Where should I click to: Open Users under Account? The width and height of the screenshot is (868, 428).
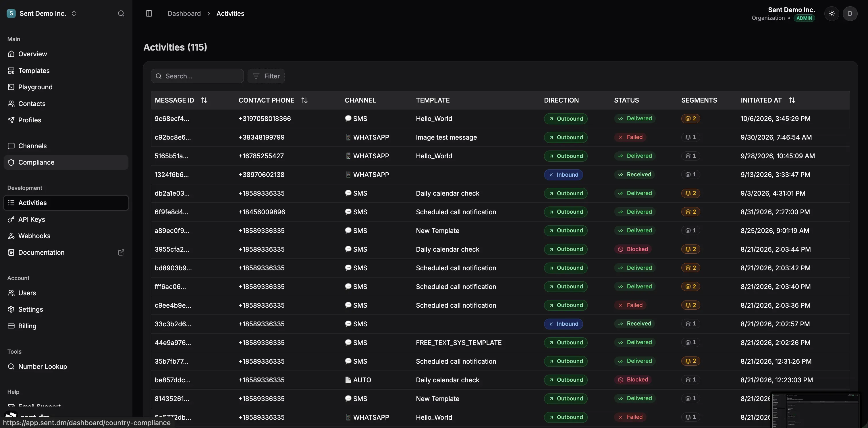tap(66, 293)
